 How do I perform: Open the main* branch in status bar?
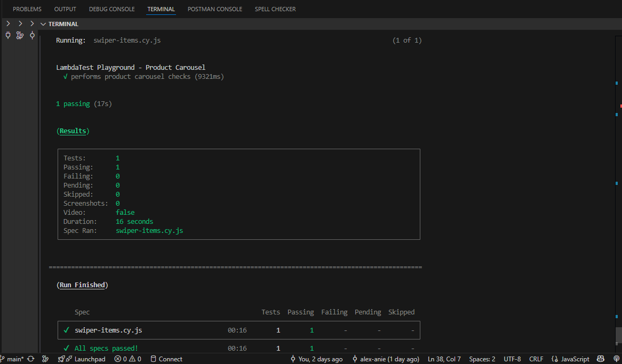pos(12,359)
